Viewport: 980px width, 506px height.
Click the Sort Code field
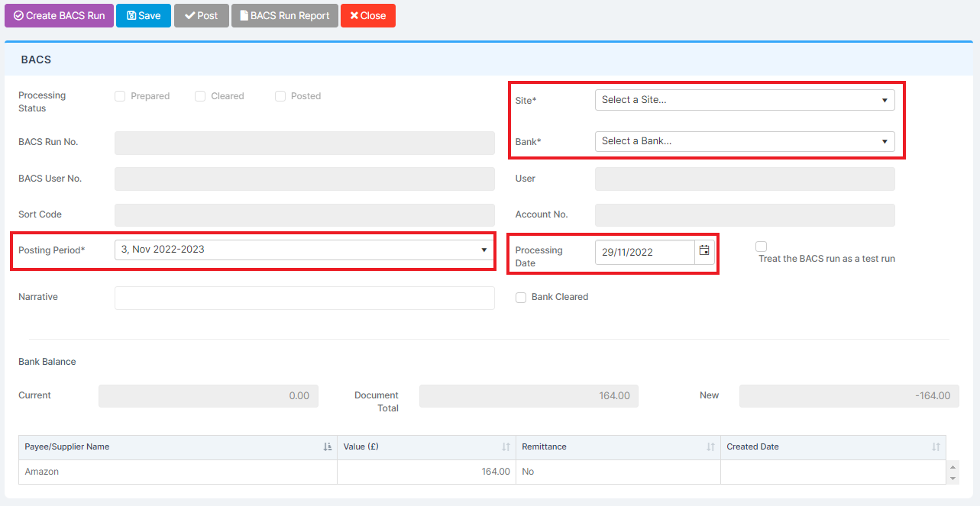pos(305,214)
